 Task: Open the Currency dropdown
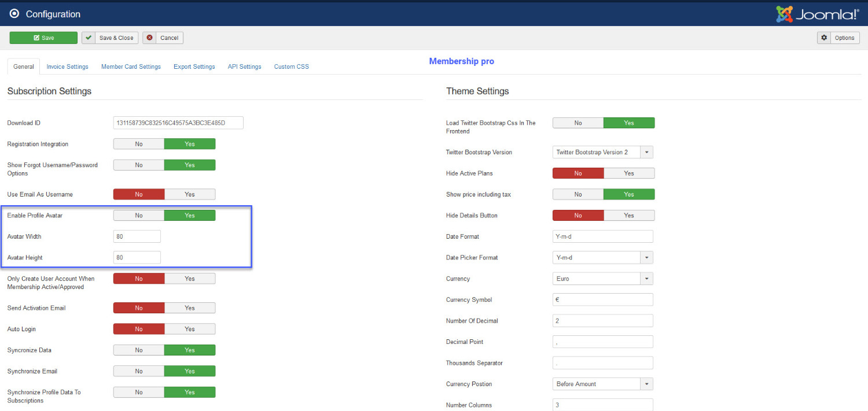pyautogui.click(x=603, y=279)
